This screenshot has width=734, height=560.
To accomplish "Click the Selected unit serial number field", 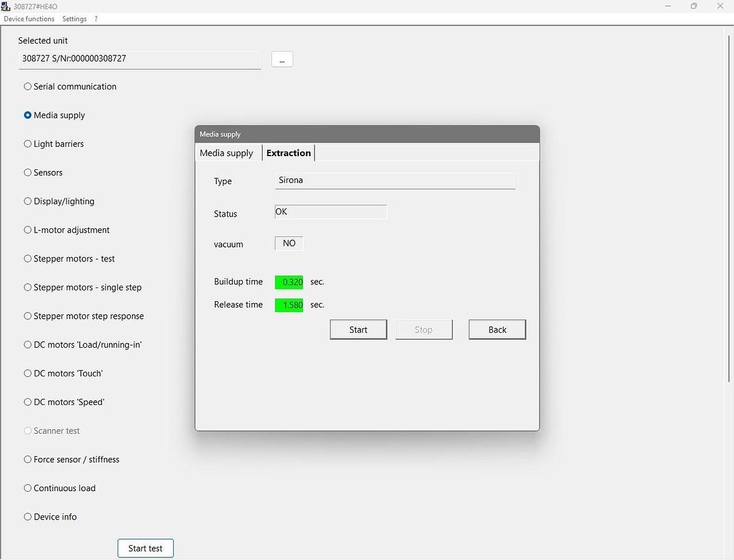I will tap(140, 59).
